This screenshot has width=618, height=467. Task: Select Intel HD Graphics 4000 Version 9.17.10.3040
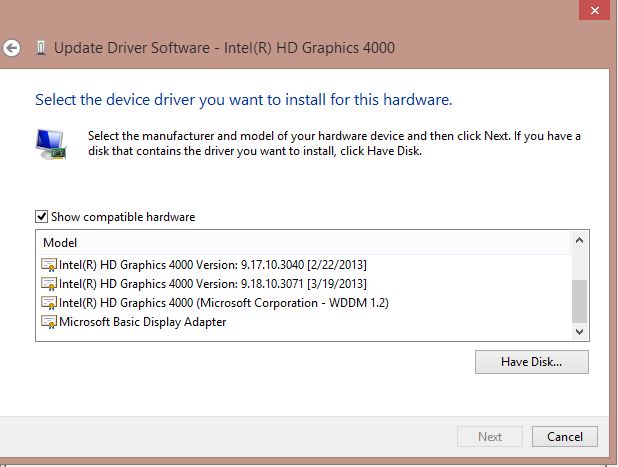tap(213, 265)
